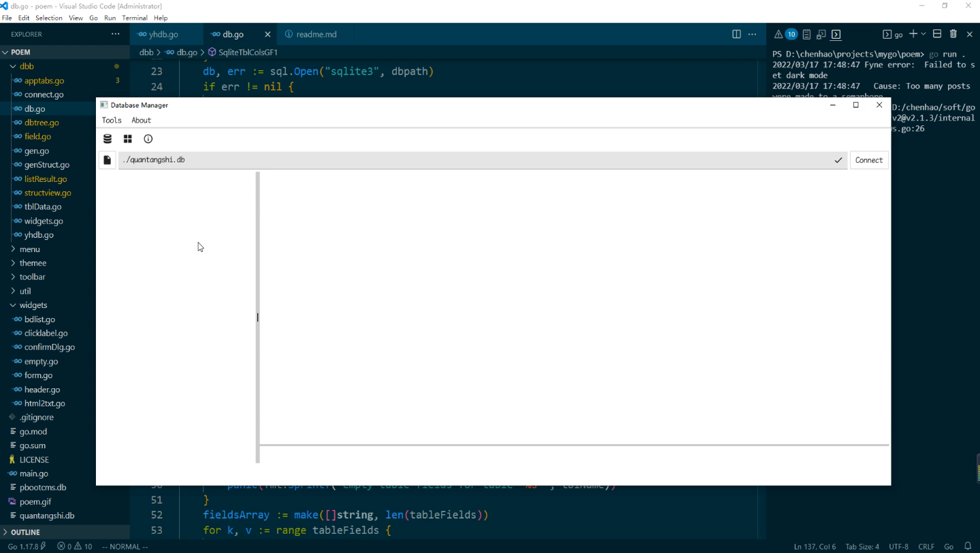Click the info icon in Database Manager toolbar
This screenshot has height=553, width=980.
coord(148,139)
